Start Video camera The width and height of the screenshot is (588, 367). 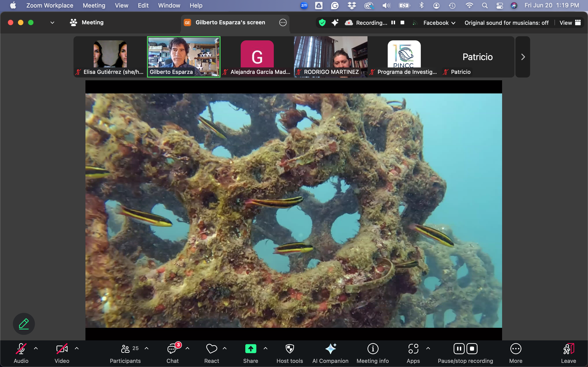(62, 353)
